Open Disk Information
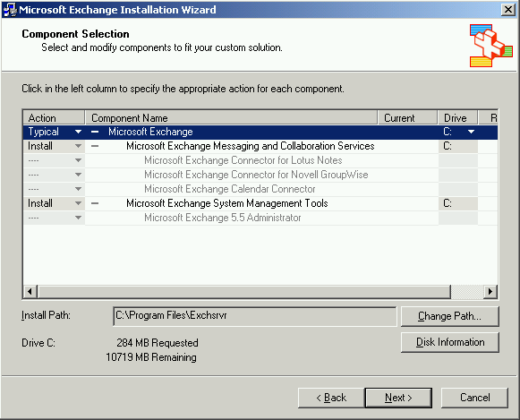520x420 pixels. (449, 342)
